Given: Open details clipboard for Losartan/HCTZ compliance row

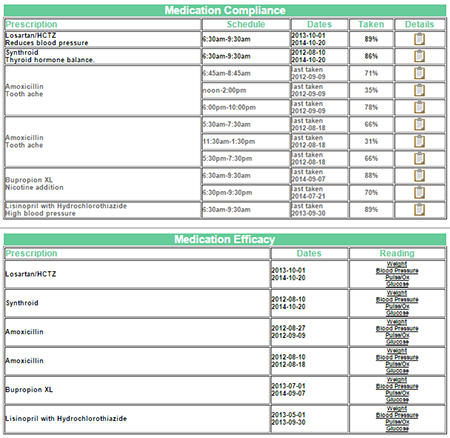Looking at the screenshot, I should tap(419, 39).
